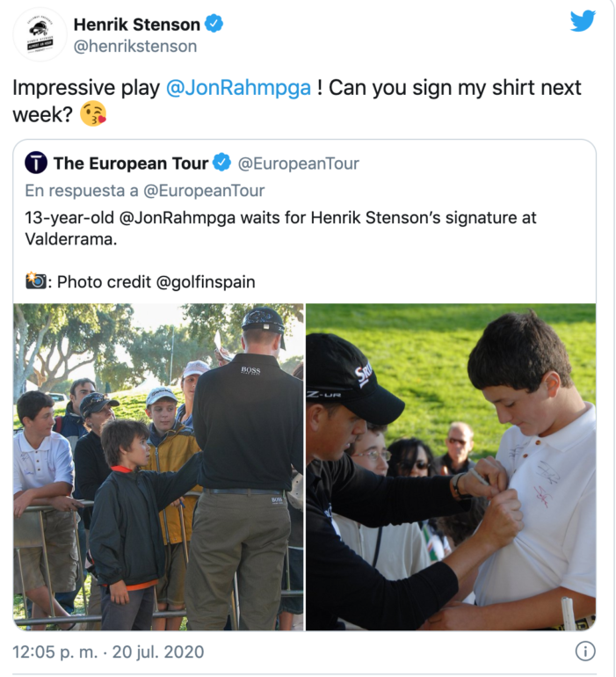
Task: Open the @golfinspain photo credit mention
Action: coord(206,282)
